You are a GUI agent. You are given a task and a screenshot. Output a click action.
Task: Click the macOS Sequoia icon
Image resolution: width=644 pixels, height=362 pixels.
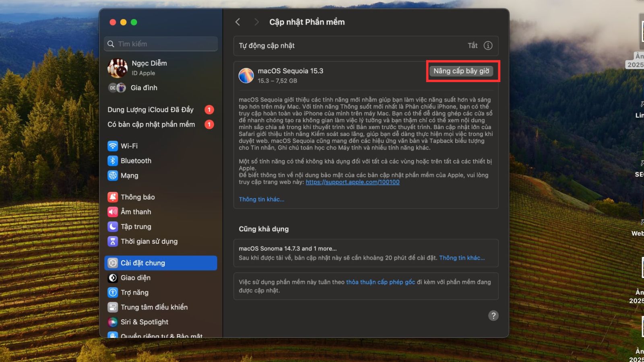pos(246,75)
